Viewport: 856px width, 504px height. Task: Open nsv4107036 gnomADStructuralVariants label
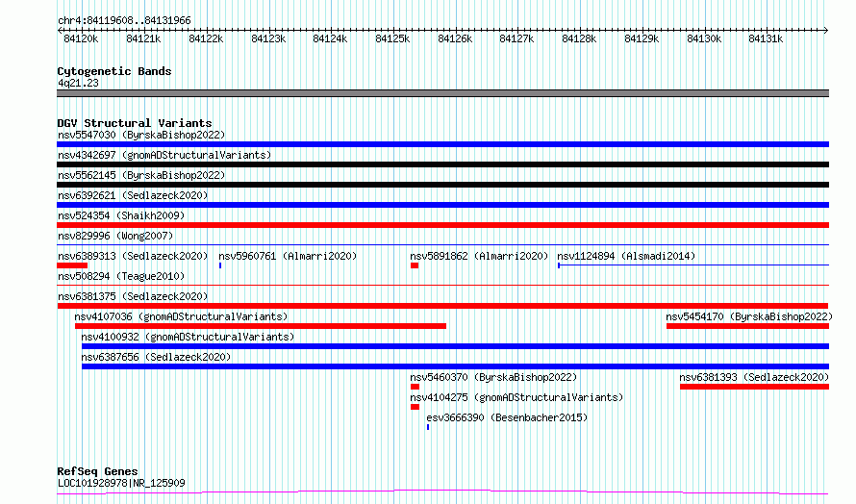click(x=181, y=316)
